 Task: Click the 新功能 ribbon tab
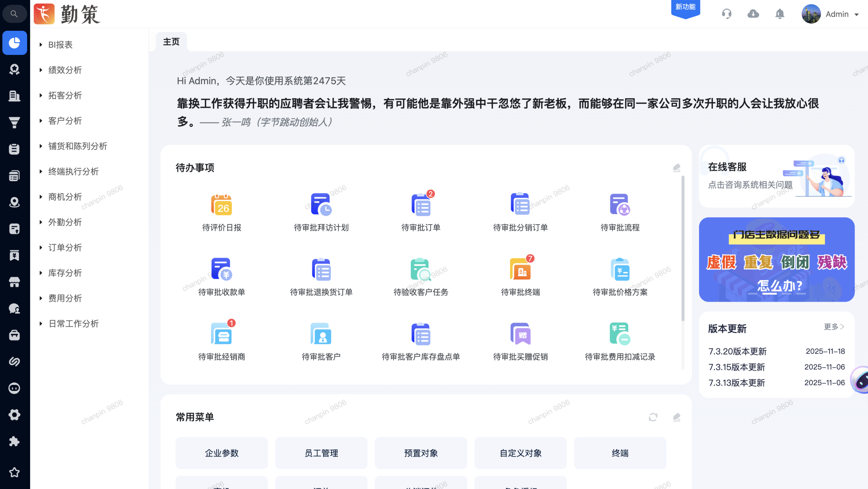685,8
